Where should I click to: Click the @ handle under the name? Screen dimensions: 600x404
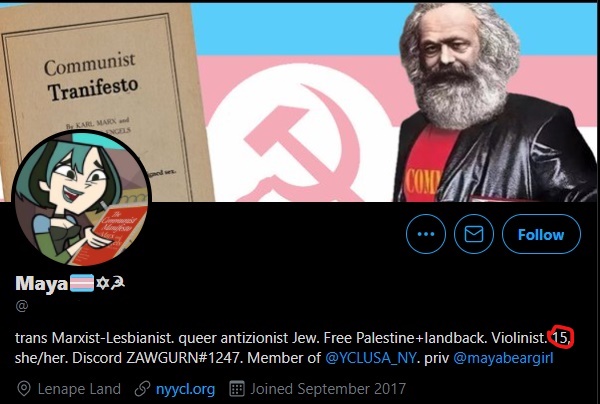22,306
